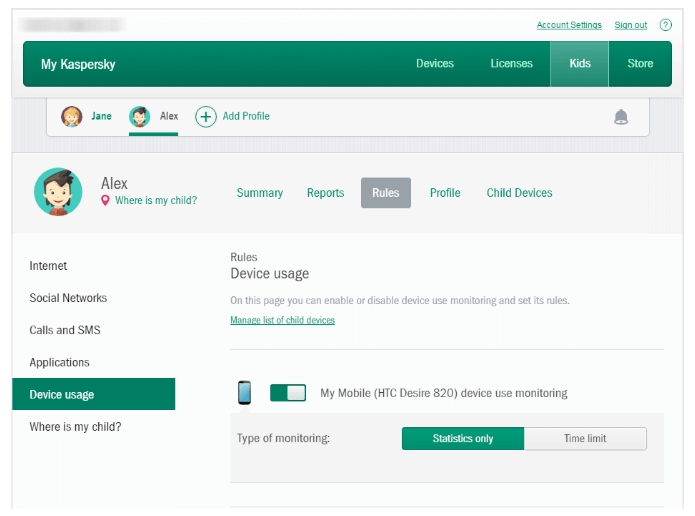This screenshot has width=695, height=516.
Task: Open Applications rules in sidebar
Action: [x=59, y=363]
